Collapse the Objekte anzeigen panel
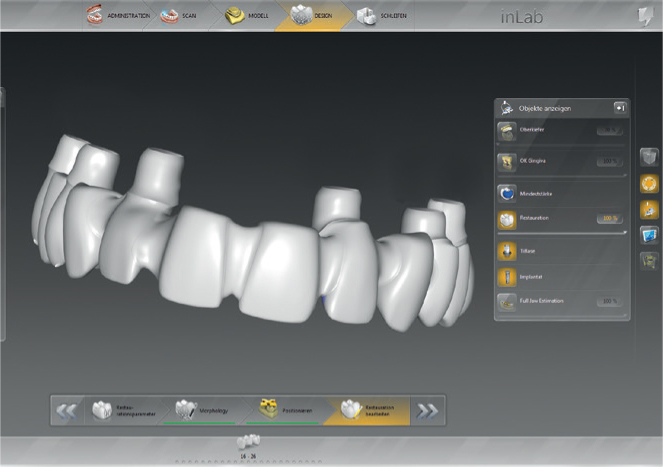This screenshot has height=467, width=663. [x=620, y=108]
